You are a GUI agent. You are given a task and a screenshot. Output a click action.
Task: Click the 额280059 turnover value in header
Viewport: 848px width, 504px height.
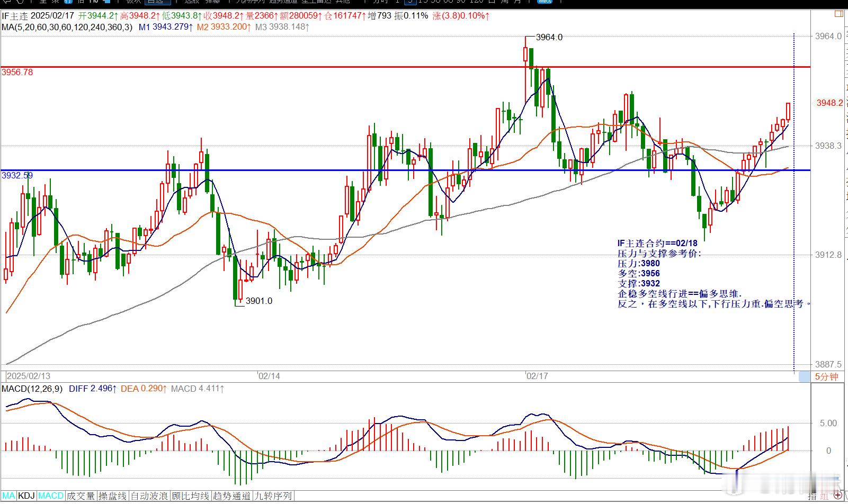301,16
